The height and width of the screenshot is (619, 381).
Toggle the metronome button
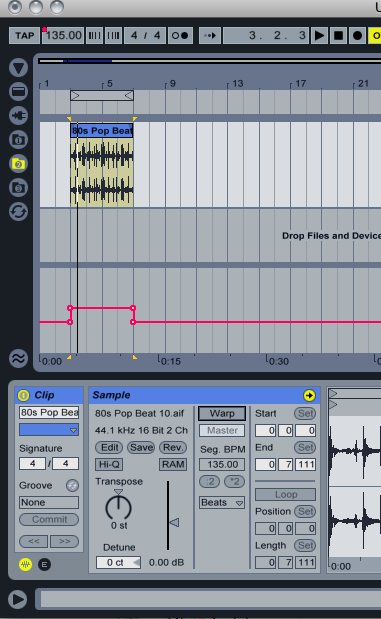(x=180, y=36)
